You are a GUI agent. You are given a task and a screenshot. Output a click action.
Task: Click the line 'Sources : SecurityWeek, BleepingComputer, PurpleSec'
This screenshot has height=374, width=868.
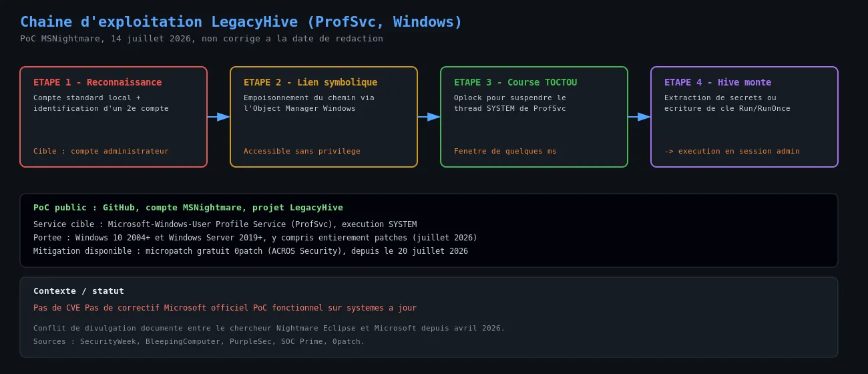199,341
